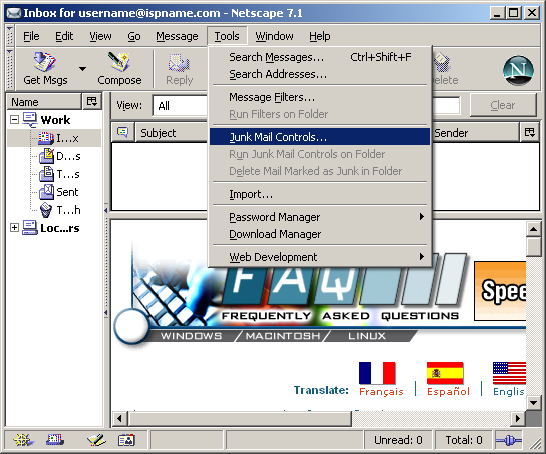Viewport: 546px width, 454px height.
Task: Click the vertical scrollbar down arrow
Action: 533,403
